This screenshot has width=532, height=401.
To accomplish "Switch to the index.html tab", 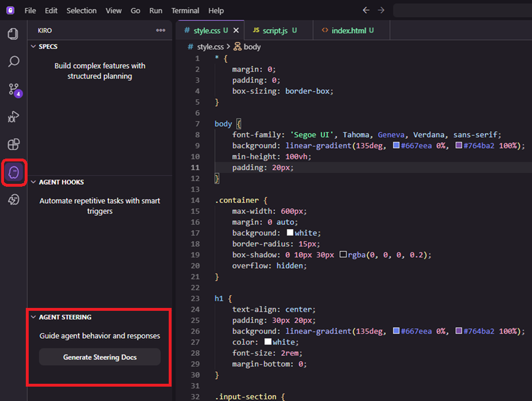I will [347, 30].
